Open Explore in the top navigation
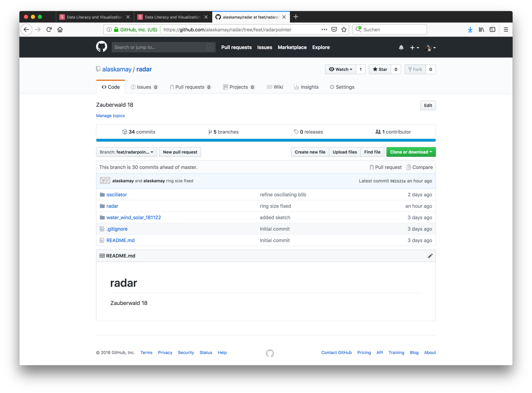532x393 pixels. [321, 47]
